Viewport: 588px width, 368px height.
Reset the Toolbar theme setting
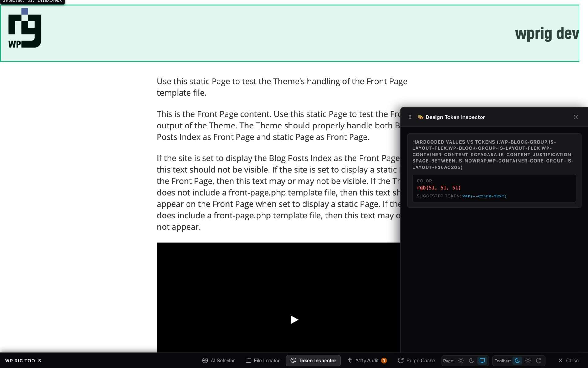coord(539,361)
